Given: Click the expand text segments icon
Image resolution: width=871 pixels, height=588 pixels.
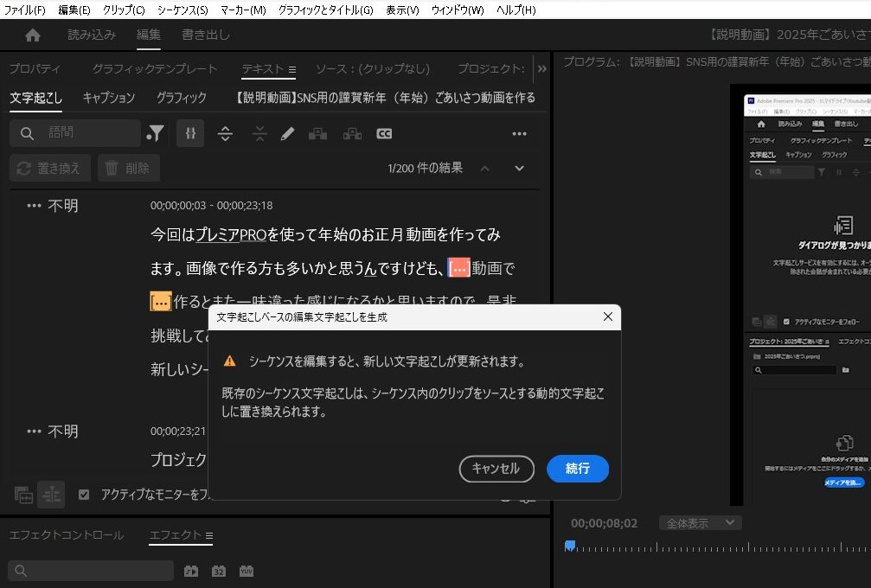Looking at the screenshot, I should click(225, 133).
